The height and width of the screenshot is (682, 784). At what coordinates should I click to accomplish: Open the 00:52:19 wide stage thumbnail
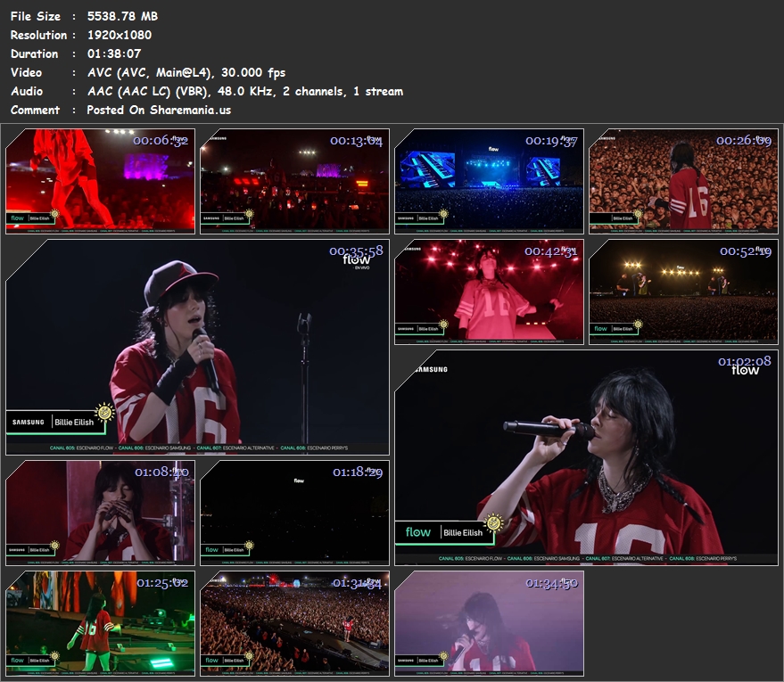tap(683, 292)
